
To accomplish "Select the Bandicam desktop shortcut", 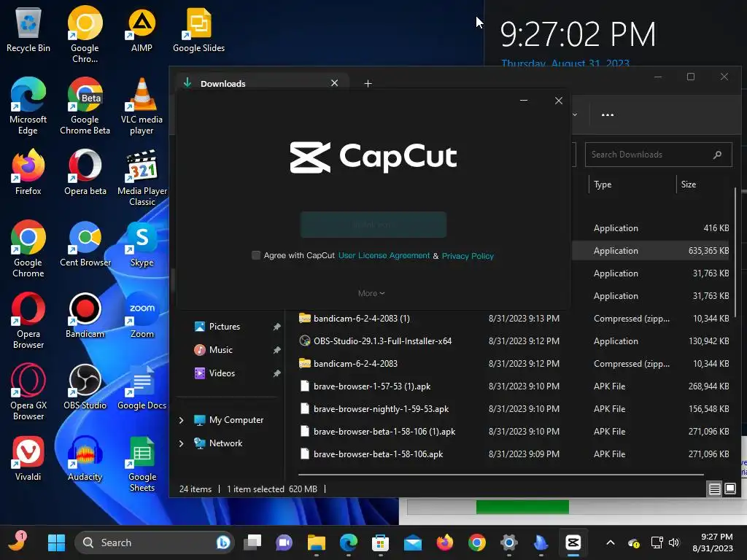I will (85, 315).
